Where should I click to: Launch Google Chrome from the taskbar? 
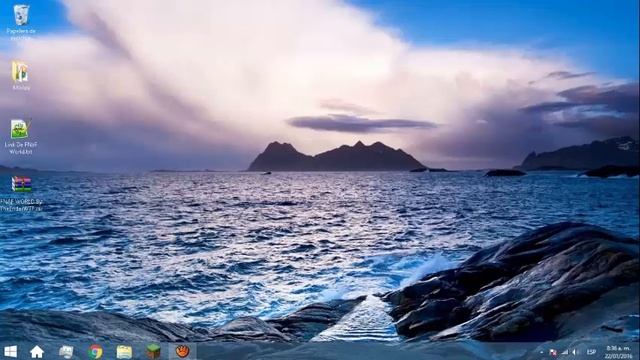[95, 351]
